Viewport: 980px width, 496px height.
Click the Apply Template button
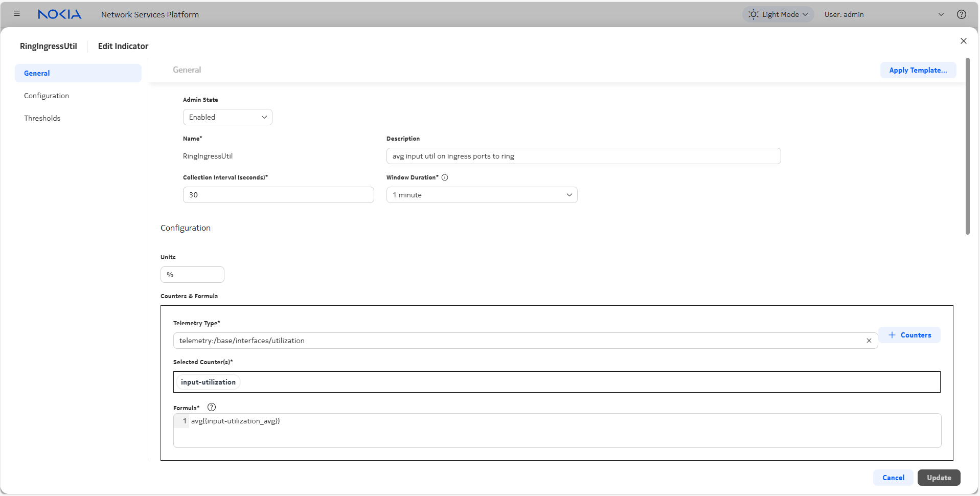(918, 70)
